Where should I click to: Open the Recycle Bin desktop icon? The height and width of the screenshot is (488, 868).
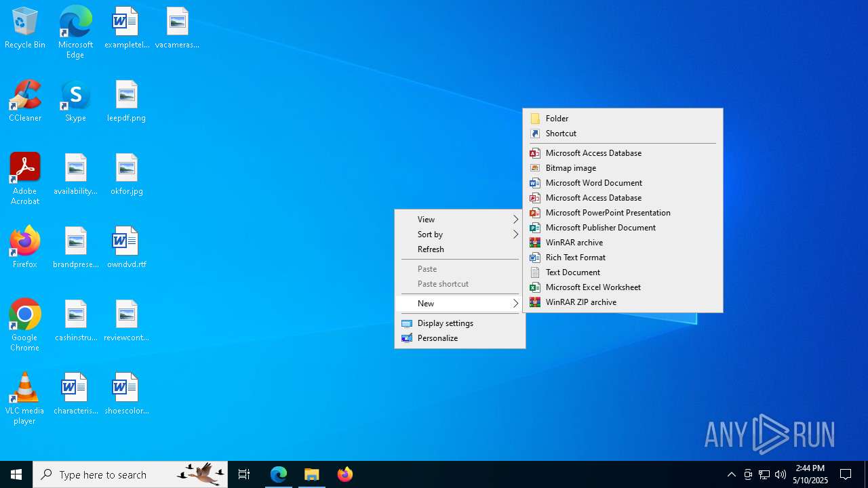25,28
